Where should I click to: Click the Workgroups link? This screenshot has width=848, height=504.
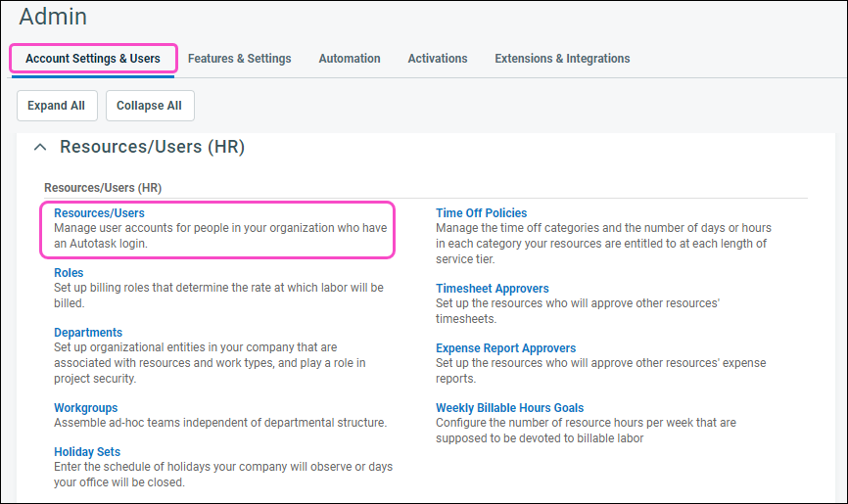(85, 408)
